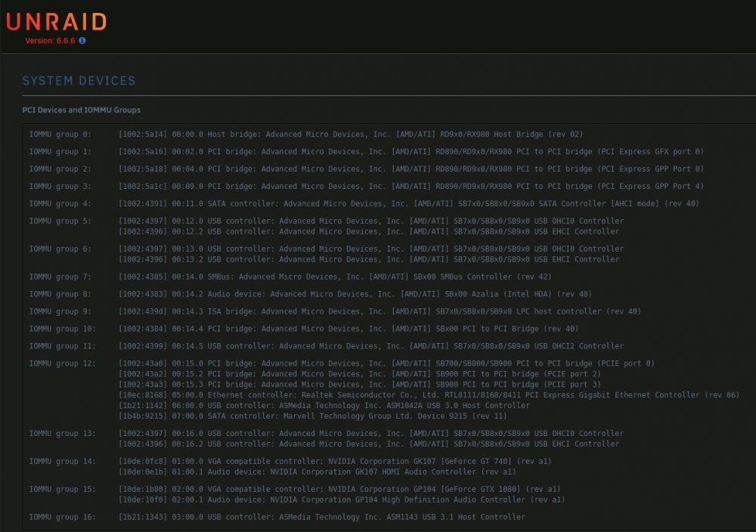Select the USB OHCI2 Controller line
Viewport: 756px width, 532px height.
(371, 346)
